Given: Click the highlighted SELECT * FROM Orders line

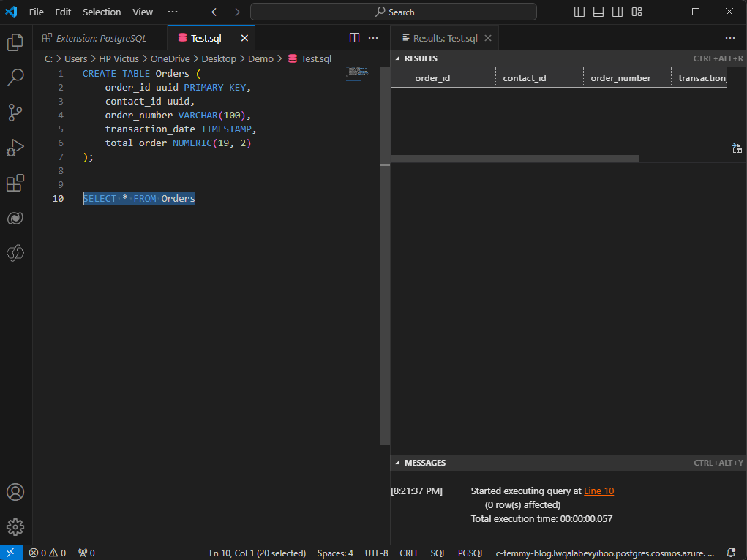Looking at the screenshot, I should point(139,199).
